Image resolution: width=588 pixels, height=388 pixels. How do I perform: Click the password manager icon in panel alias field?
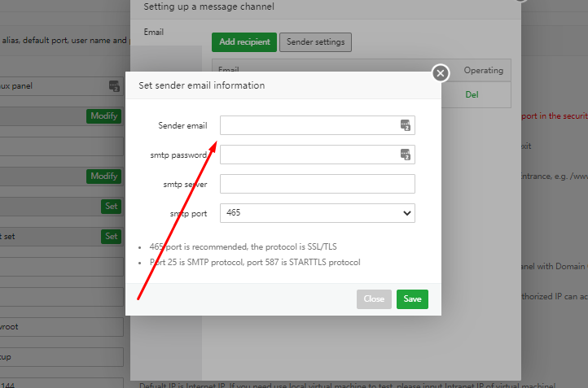coord(114,85)
